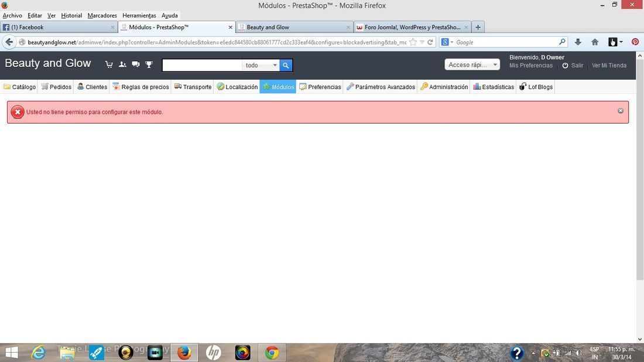Open the Administración admin tab
Image resolution: width=644 pixels, height=362 pixels.
coord(444,87)
